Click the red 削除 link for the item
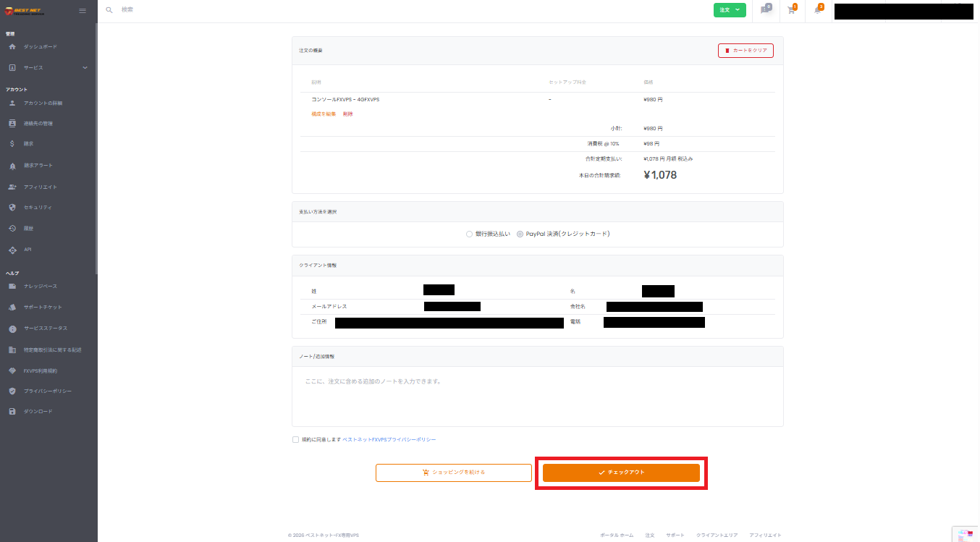The height and width of the screenshot is (542, 980). coord(348,114)
